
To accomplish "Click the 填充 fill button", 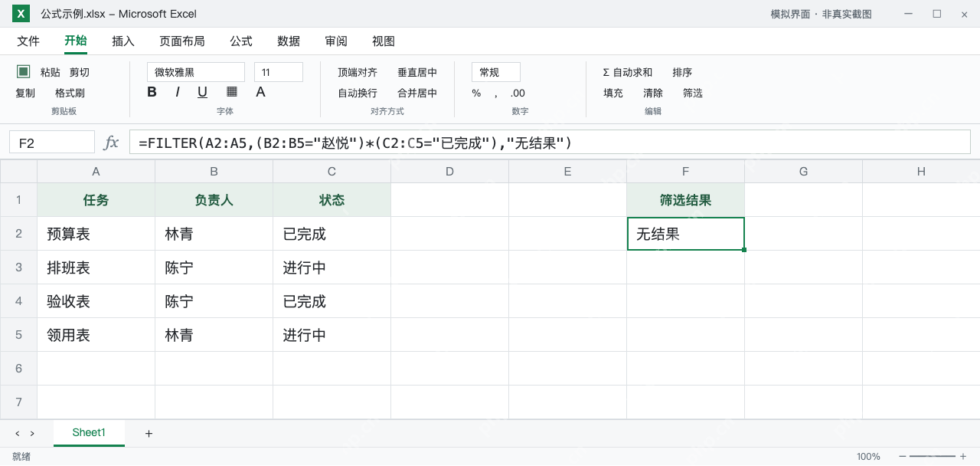I will [613, 93].
